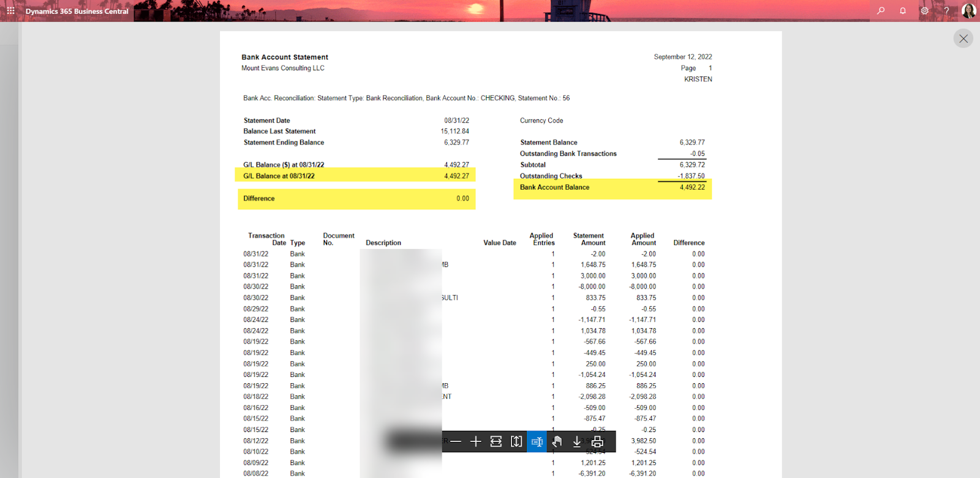The image size is (980, 478).
Task: Zoom in using the plus toolbar icon
Action: pos(476,441)
